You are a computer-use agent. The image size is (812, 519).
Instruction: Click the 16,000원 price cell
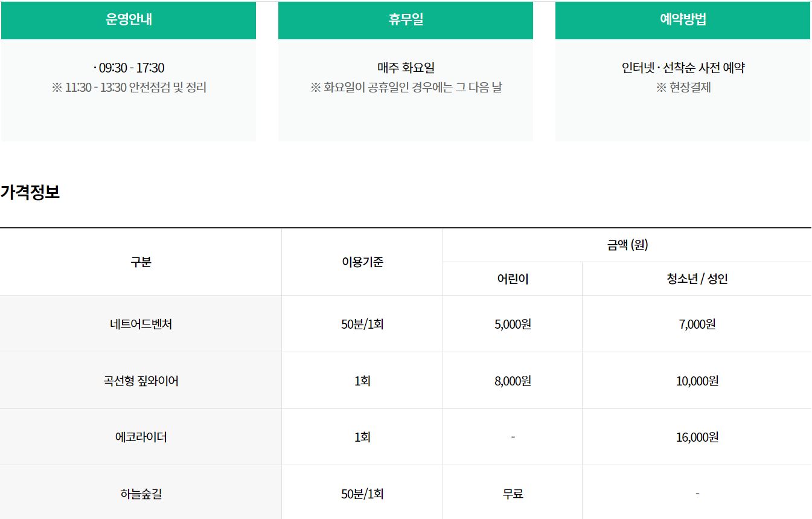(x=697, y=437)
